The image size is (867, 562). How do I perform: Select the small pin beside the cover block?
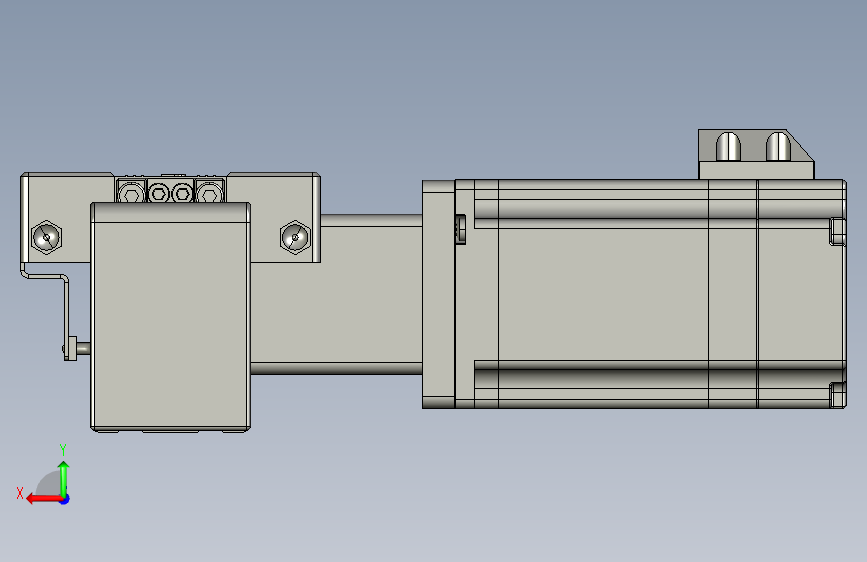point(83,348)
